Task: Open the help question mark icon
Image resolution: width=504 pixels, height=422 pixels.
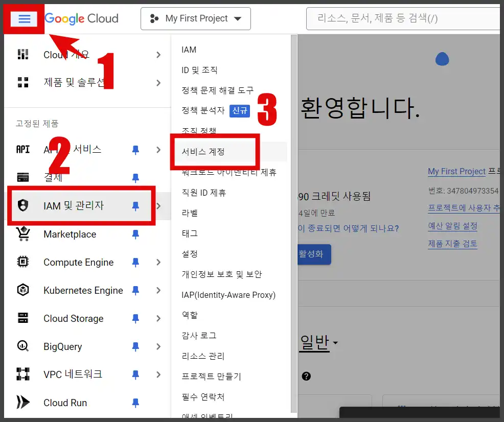Action: pos(306,377)
